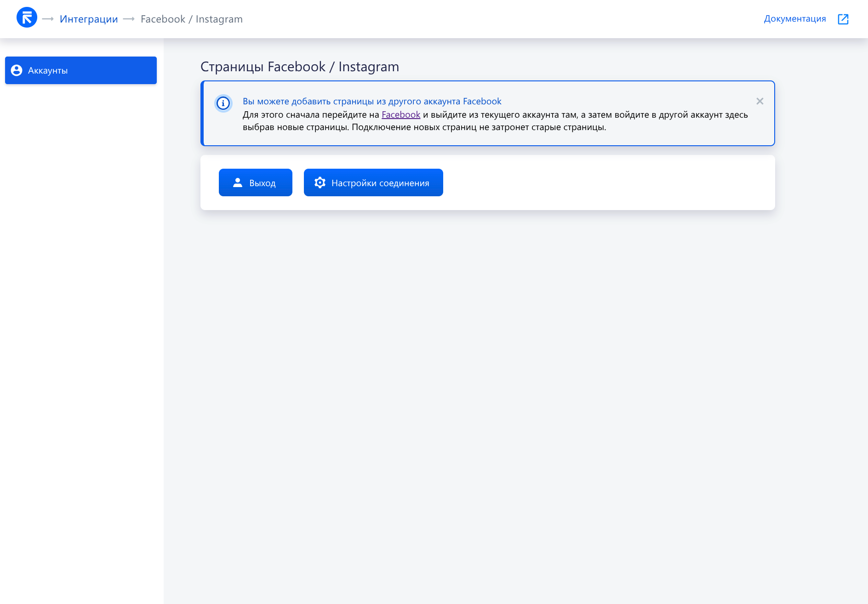Select the Аккаунты sidebar tab

point(81,70)
